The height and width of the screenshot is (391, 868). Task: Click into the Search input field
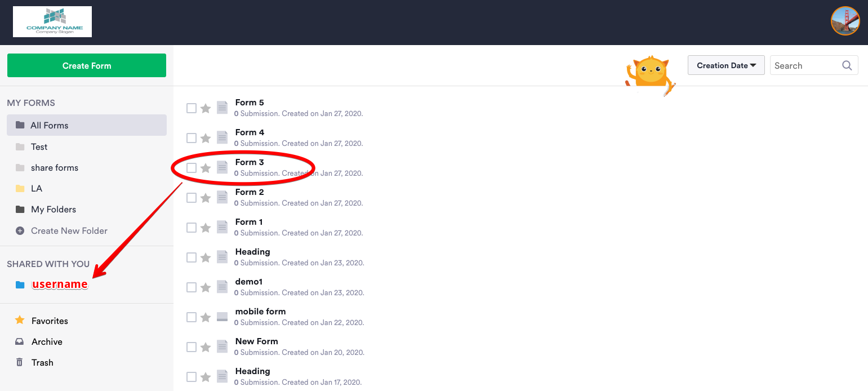[x=804, y=66]
